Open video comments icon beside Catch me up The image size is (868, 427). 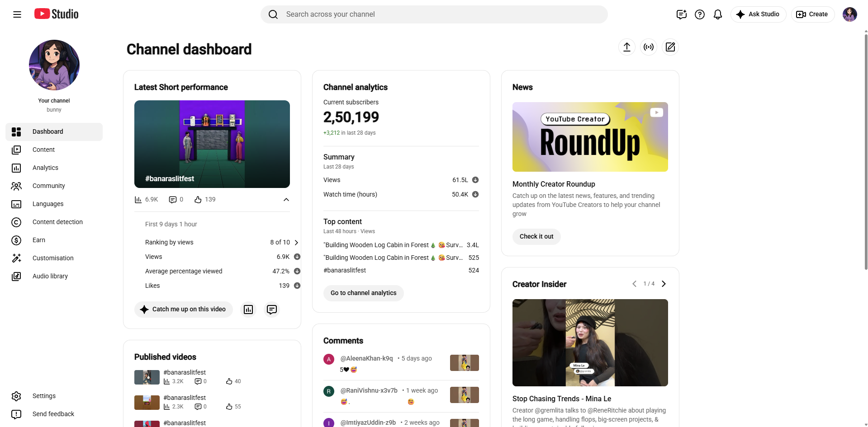[272, 310]
